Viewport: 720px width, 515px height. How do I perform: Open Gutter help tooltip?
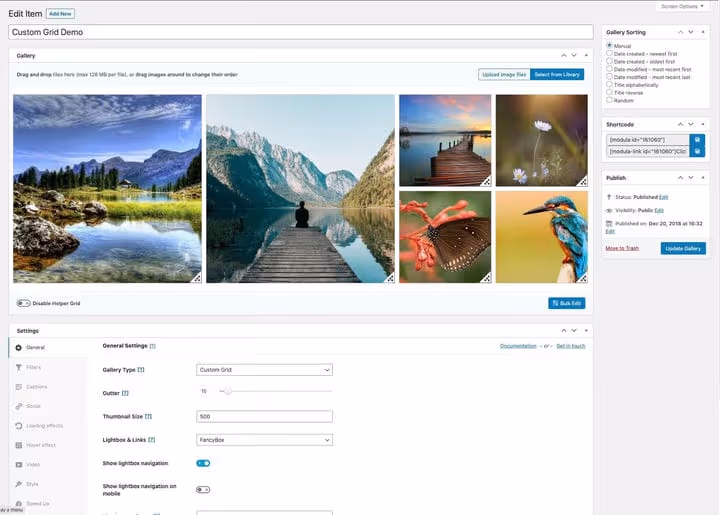tap(125, 393)
